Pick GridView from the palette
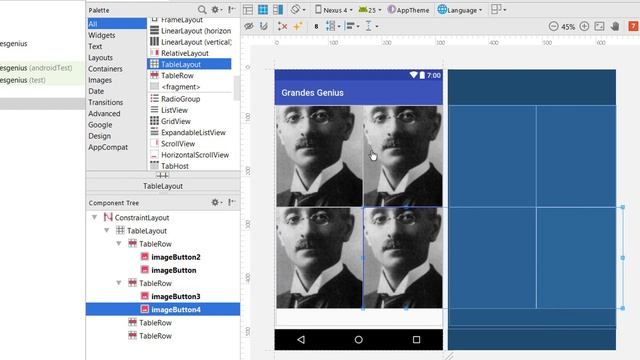Screen dimensions: 640x360 tap(190, 121)
